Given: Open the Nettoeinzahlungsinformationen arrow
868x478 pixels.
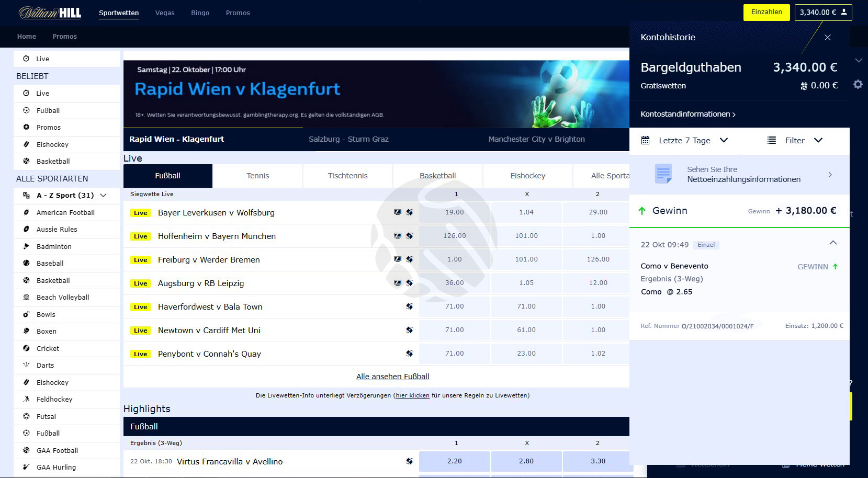Looking at the screenshot, I should 830,175.
